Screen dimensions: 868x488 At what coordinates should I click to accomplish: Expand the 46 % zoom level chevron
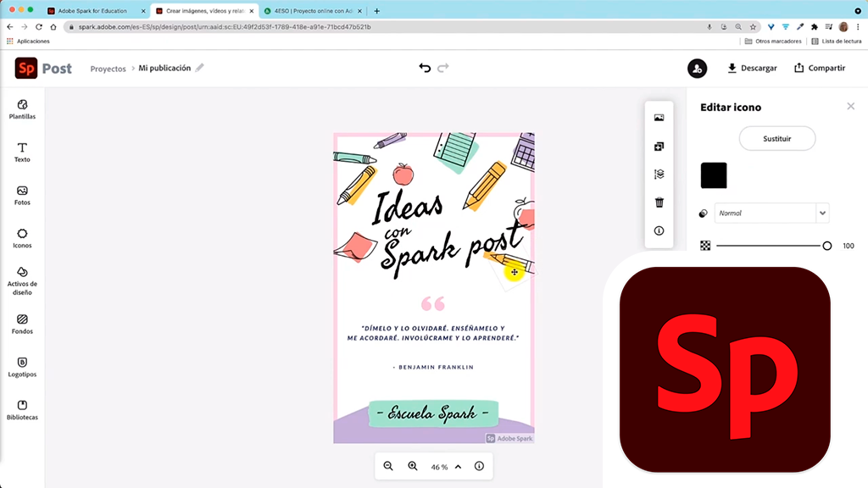[x=458, y=466]
